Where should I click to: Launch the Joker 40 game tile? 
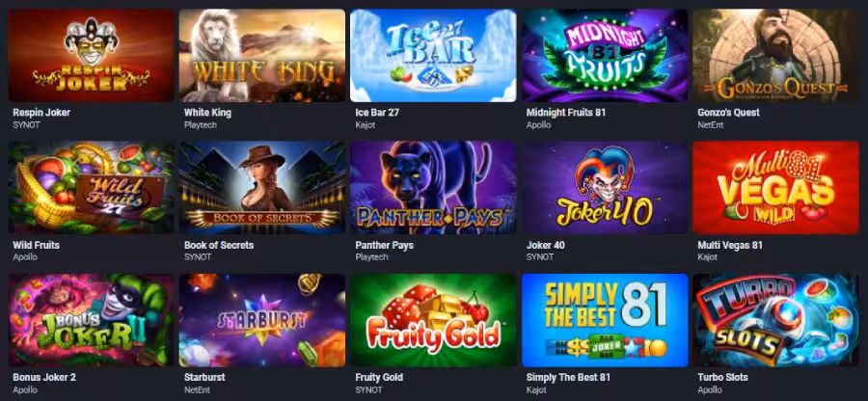pos(605,188)
